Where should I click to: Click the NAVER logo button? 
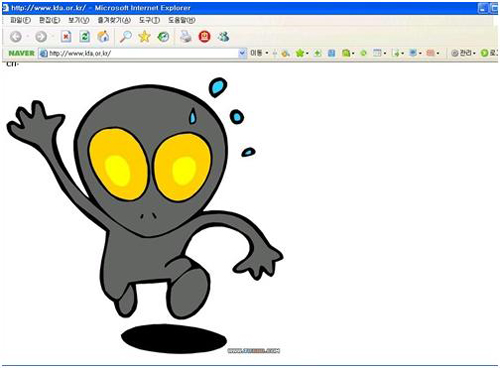(x=21, y=53)
